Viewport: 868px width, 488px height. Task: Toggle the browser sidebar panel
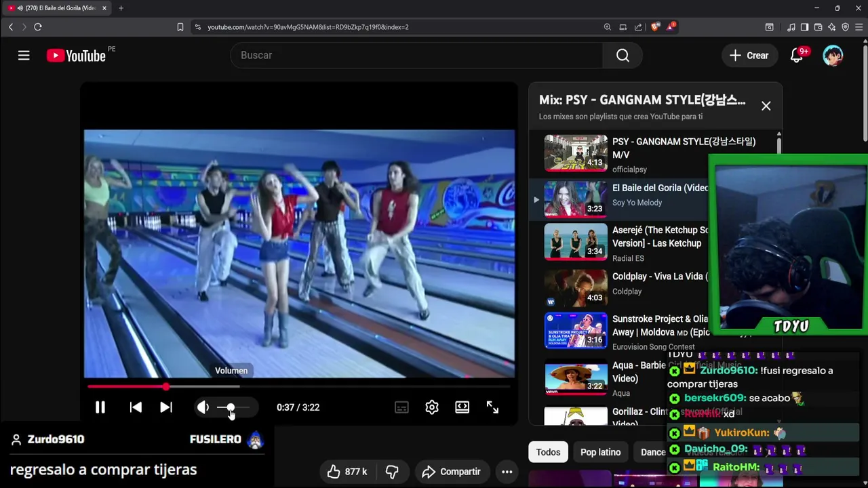coord(804,27)
